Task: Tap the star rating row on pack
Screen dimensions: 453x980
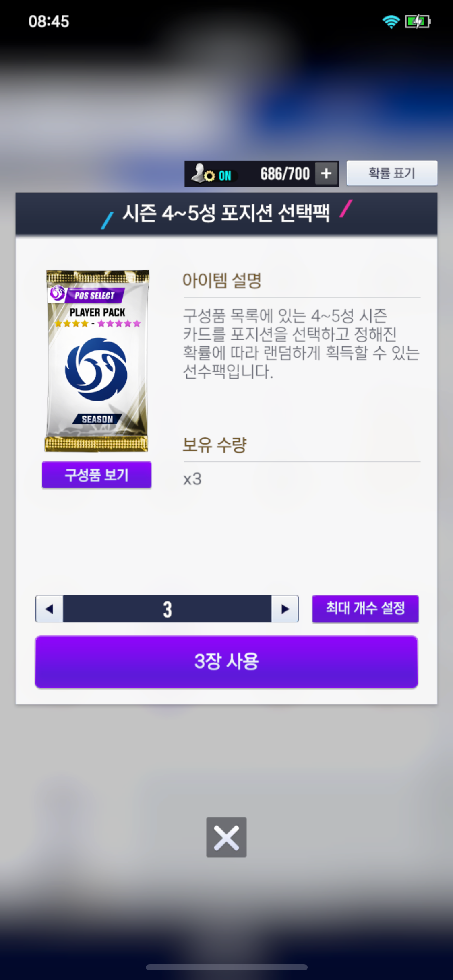Action: [97, 323]
